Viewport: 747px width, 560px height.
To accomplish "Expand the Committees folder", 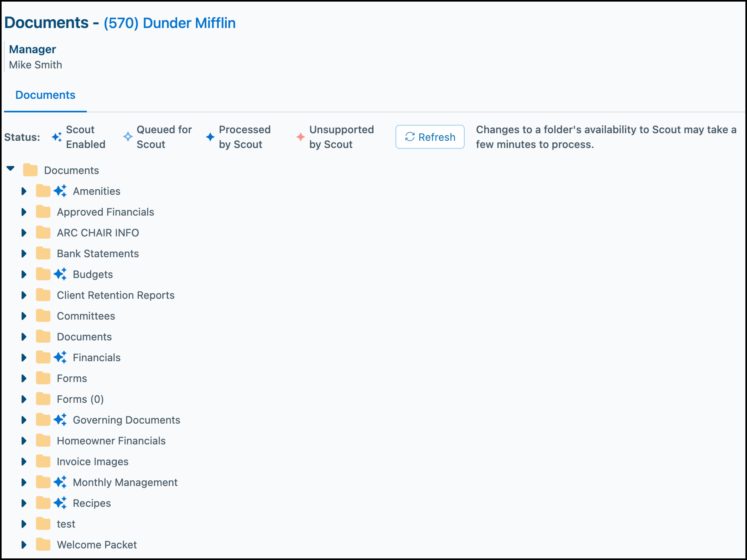I will click(x=24, y=316).
